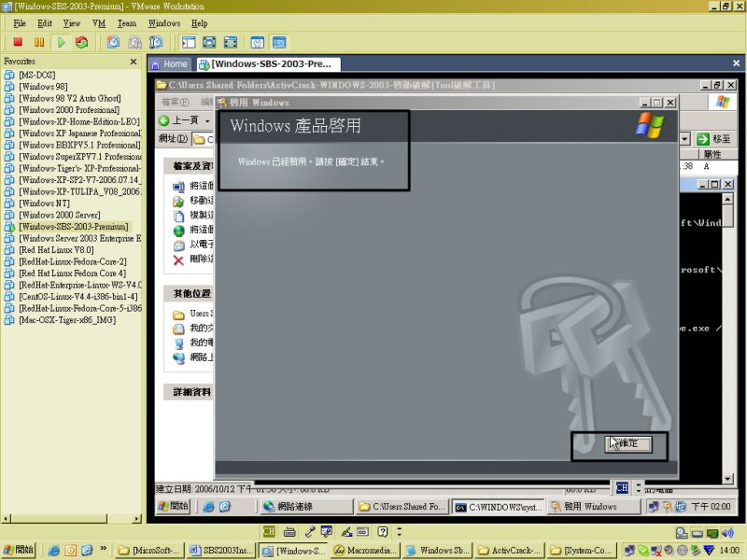The image size is (747, 560).
Task: Click the 上一頁 Back button in Explorer
Action: 179,120
